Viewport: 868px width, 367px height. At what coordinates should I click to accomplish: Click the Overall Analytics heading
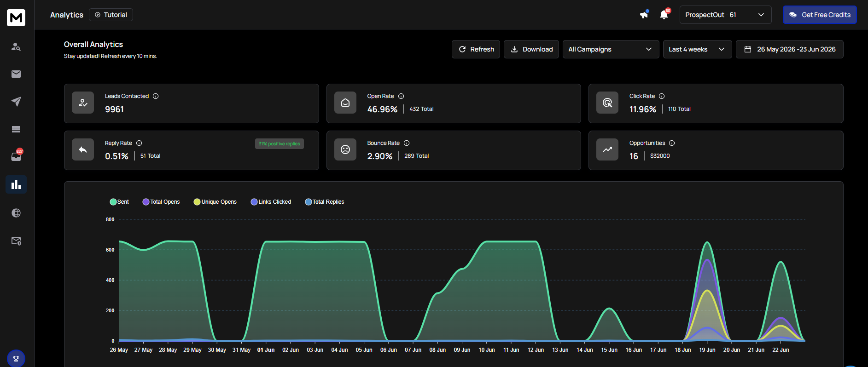coord(93,44)
